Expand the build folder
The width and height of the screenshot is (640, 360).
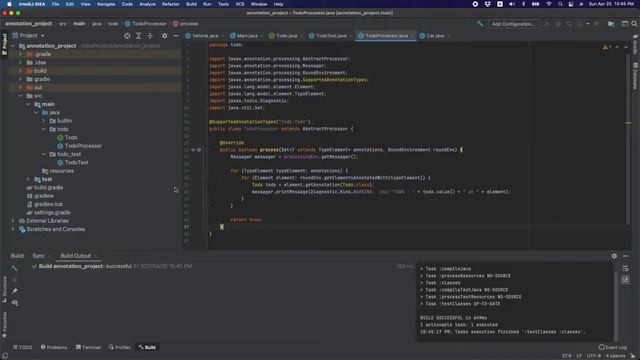coord(20,71)
